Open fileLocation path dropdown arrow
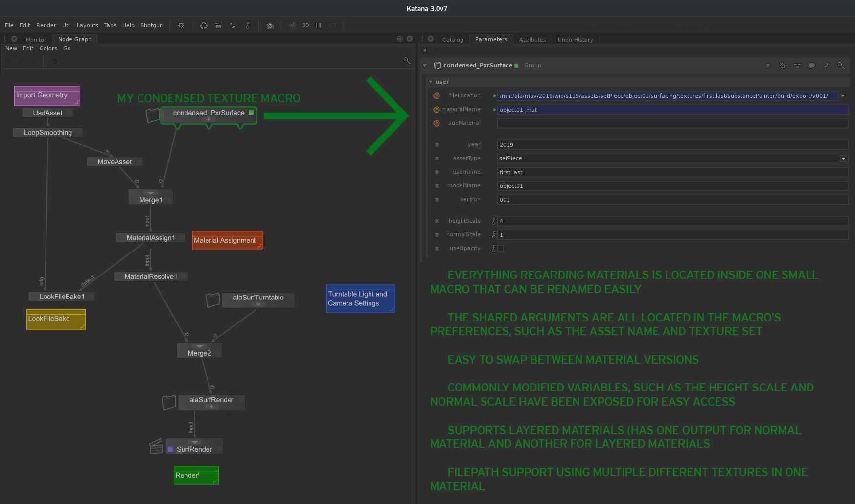Image resolution: width=855 pixels, height=504 pixels. 843,96
